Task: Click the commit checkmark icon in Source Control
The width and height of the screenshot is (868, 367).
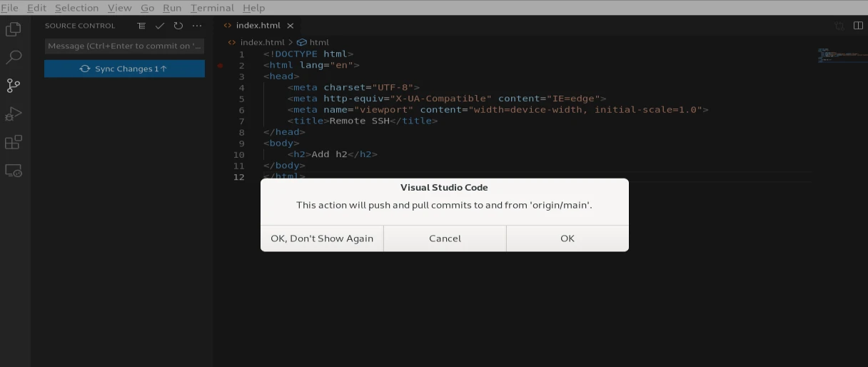Action: (160, 26)
